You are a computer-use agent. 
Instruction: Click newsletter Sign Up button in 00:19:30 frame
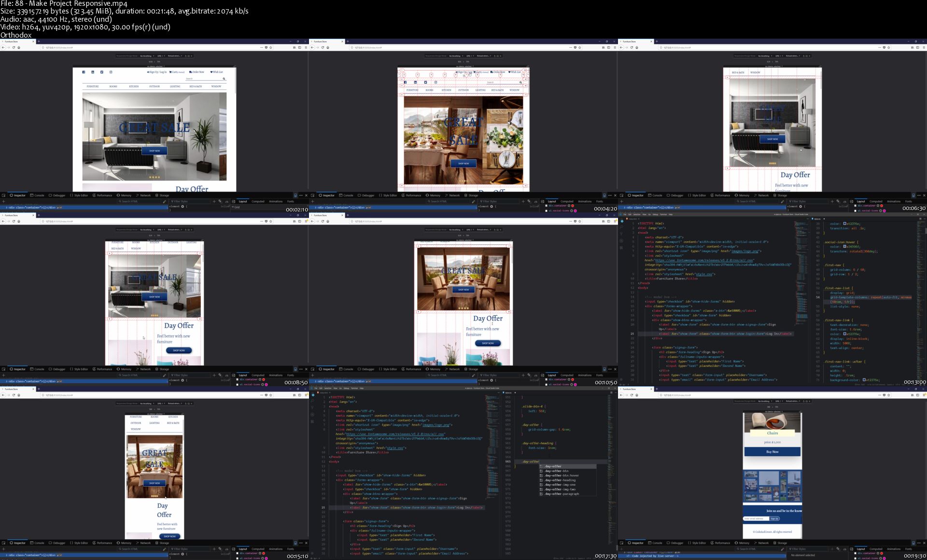pyautogui.click(x=774, y=518)
